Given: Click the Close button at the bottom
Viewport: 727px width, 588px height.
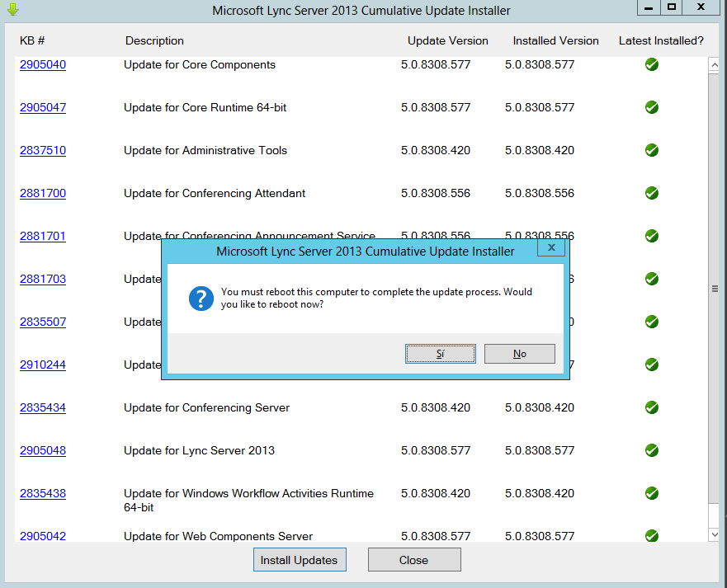Looking at the screenshot, I should point(414,560).
